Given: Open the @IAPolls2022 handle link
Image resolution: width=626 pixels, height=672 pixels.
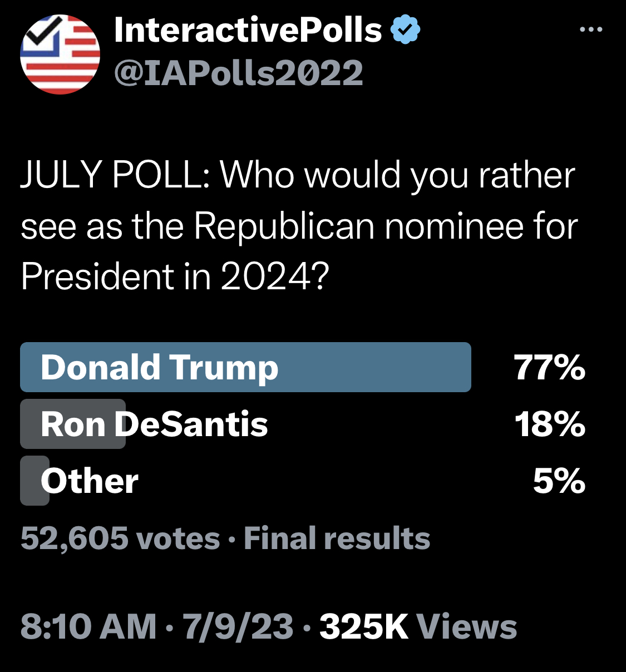Looking at the screenshot, I should 238,73.
